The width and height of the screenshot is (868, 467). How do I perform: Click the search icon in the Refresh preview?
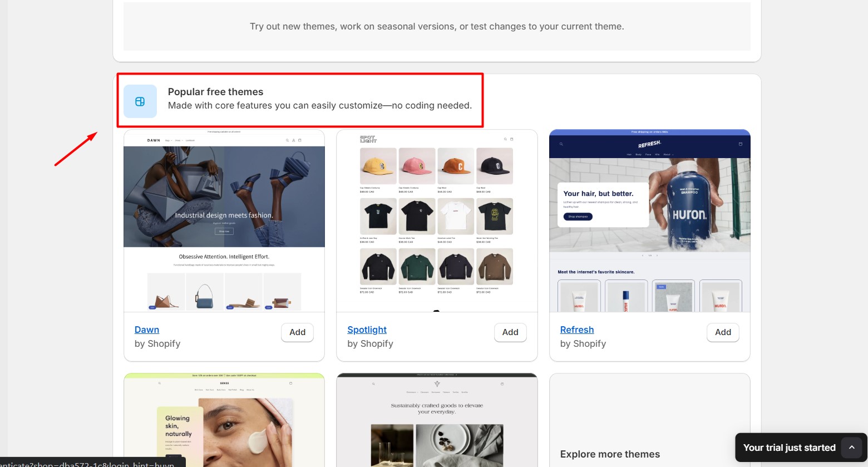[x=561, y=144]
